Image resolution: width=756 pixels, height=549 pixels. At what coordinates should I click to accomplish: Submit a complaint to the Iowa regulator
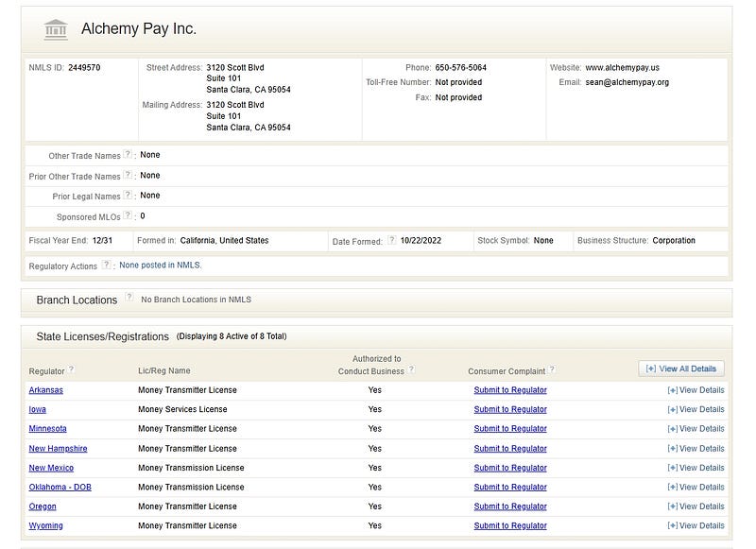(510, 409)
